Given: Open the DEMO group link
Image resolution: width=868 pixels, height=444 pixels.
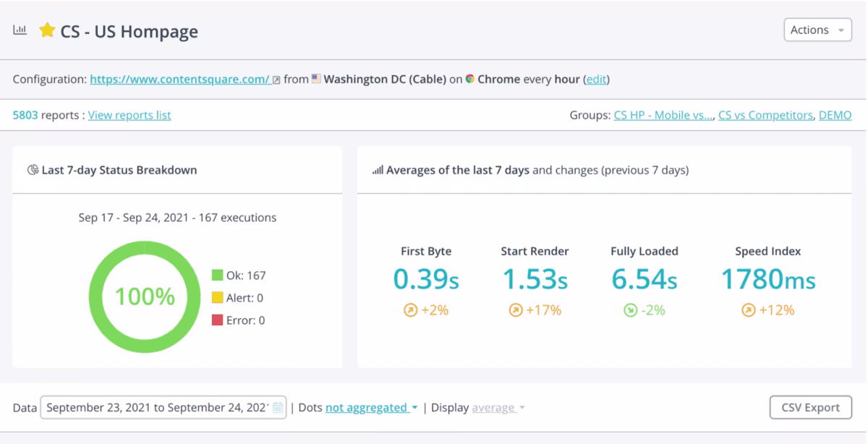Looking at the screenshot, I should 835,115.
